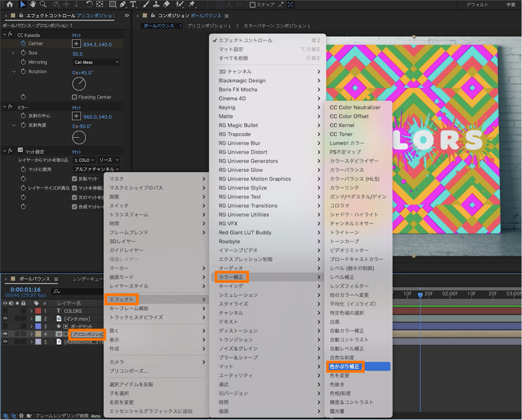Click the 反射角度 angle dial

click(x=79, y=138)
